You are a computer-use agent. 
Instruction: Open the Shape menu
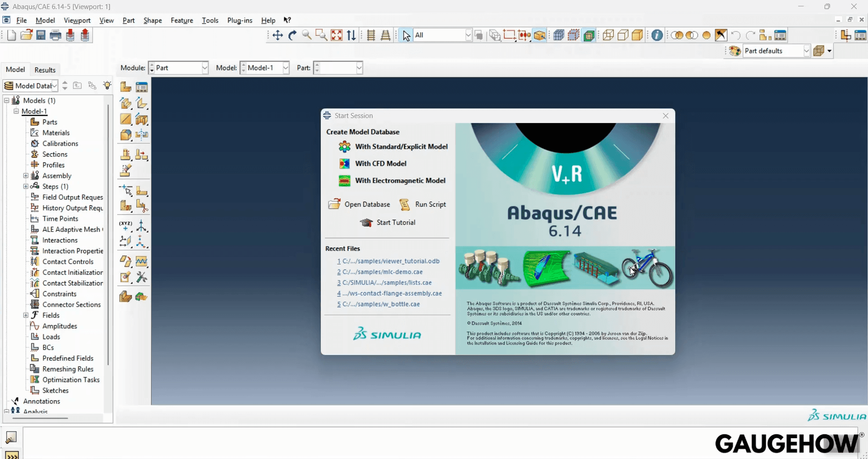coord(153,20)
